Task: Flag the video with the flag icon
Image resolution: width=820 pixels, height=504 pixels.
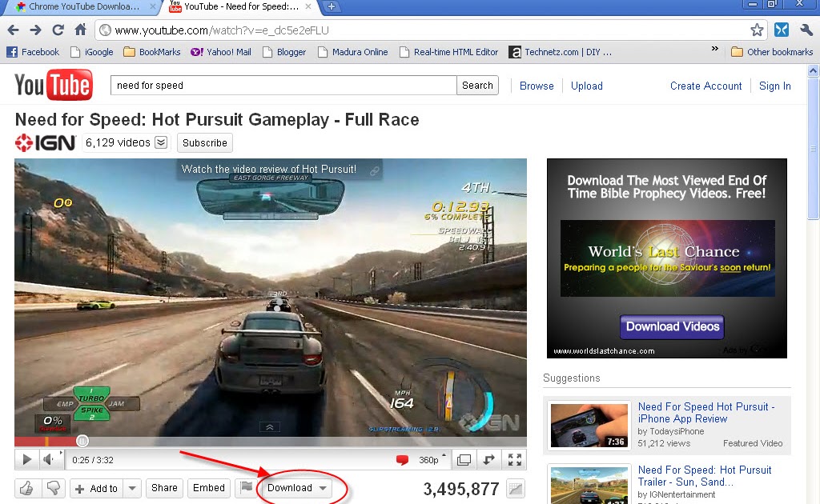Action: coord(247,488)
